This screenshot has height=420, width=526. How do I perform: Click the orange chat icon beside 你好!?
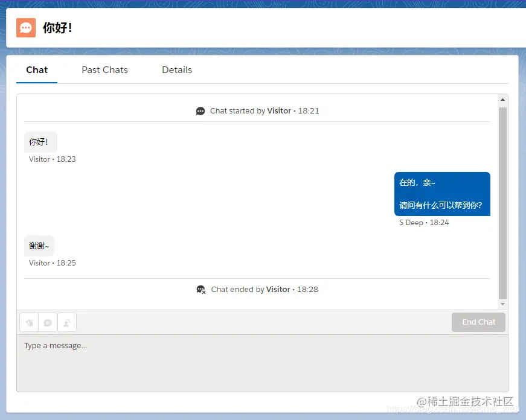26,28
